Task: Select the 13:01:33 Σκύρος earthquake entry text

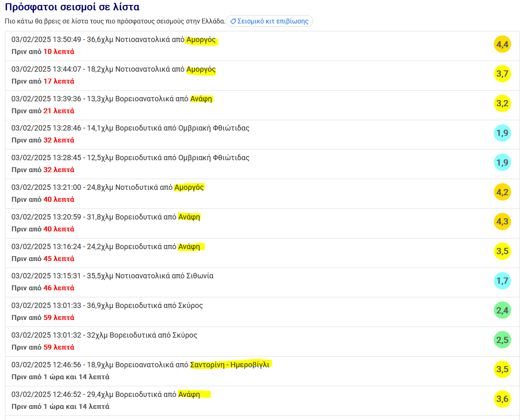Action: (x=107, y=306)
